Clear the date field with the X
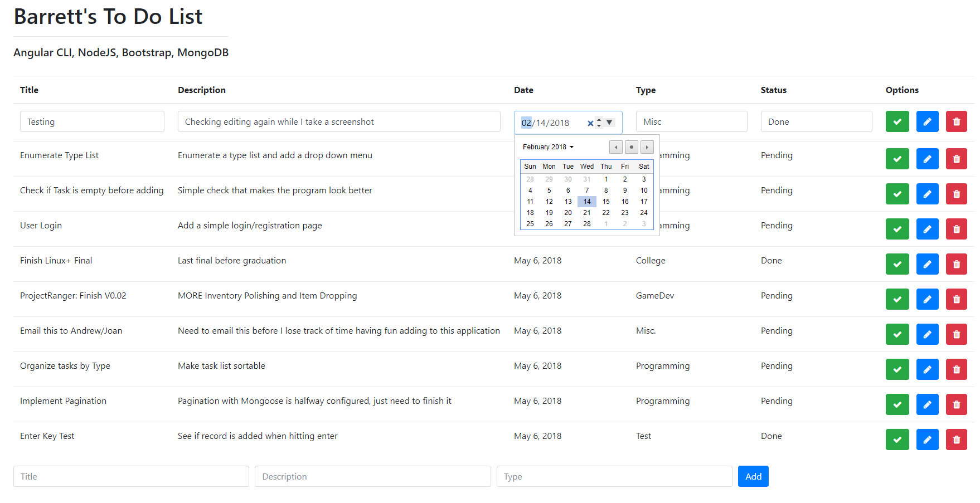This screenshot has width=980, height=503. click(x=590, y=123)
